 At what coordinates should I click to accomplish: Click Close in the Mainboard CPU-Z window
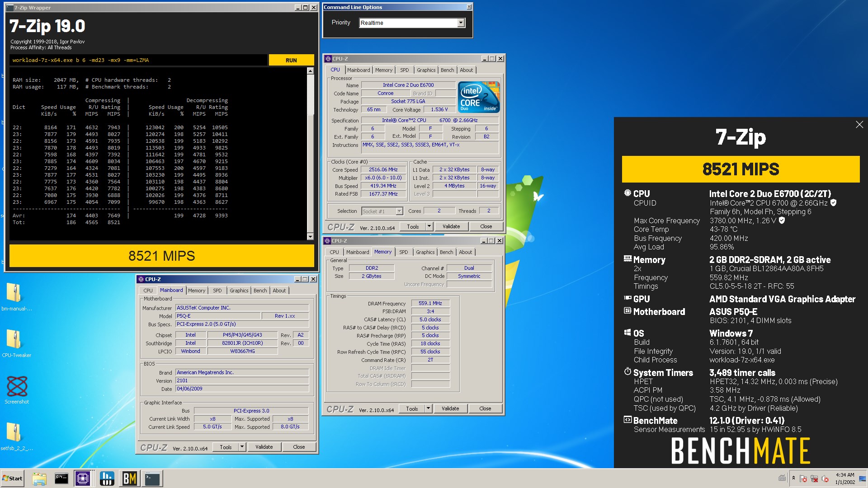click(x=299, y=447)
